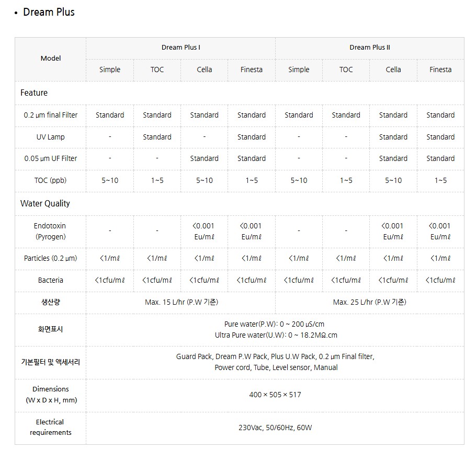476x450 pixels.
Task: Select the Bacteria row label
Action: [x=51, y=280]
